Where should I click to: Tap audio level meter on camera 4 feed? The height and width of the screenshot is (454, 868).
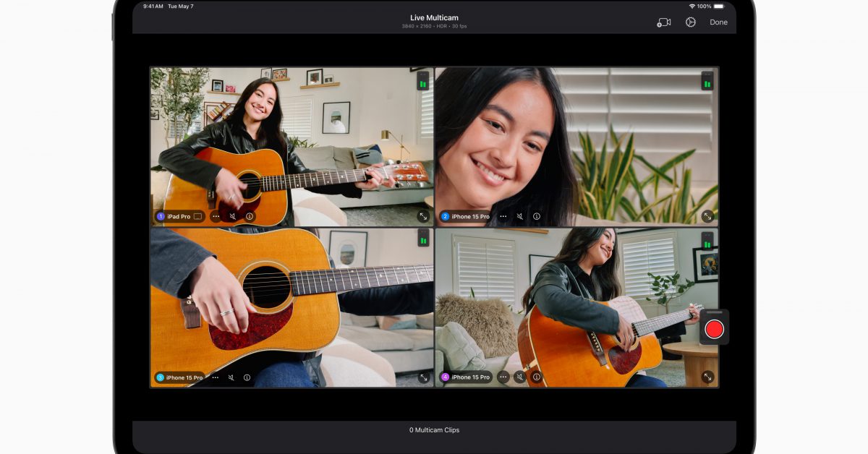click(x=707, y=241)
